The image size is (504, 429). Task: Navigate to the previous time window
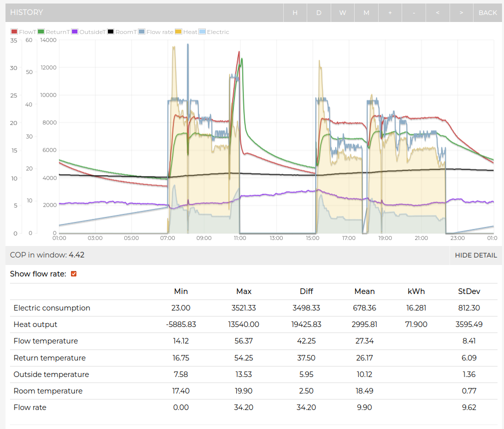pos(438,12)
